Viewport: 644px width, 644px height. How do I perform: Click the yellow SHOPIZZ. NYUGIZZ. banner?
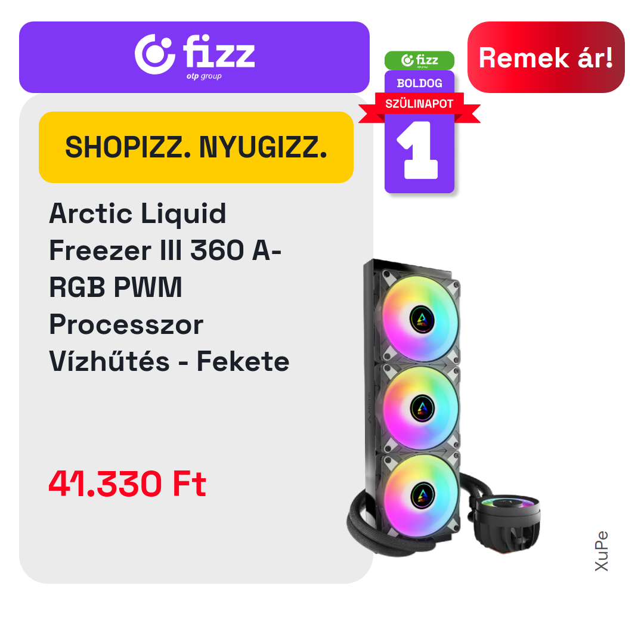point(196,147)
